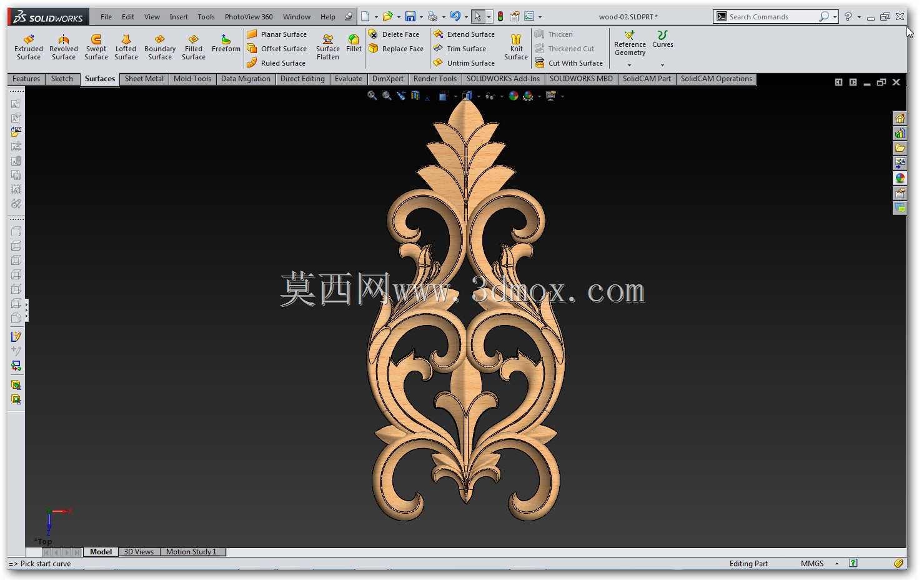
Task: Expand the Save options arrow
Action: 421,17
